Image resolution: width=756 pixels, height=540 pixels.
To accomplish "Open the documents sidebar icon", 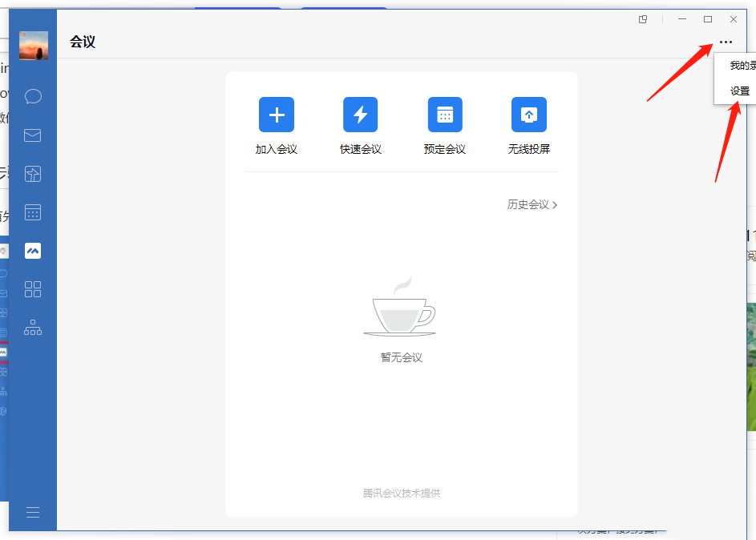I will click(32, 173).
